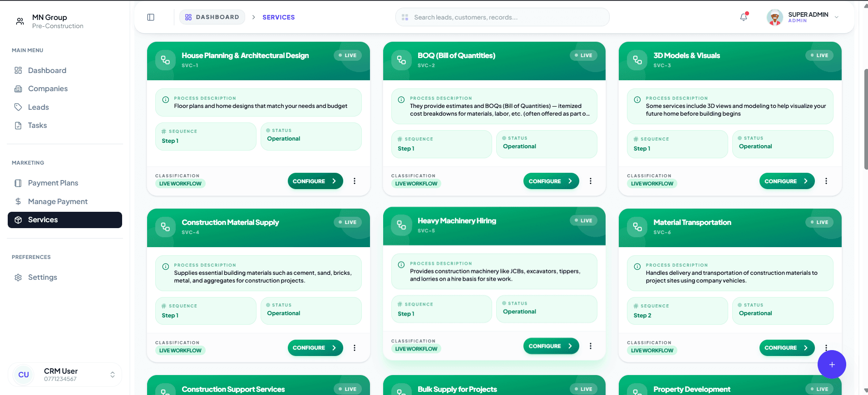868x395 pixels.
Task: Expand the Super Admin account chevron
Action: pyautogui.click(x=837, y=17)
